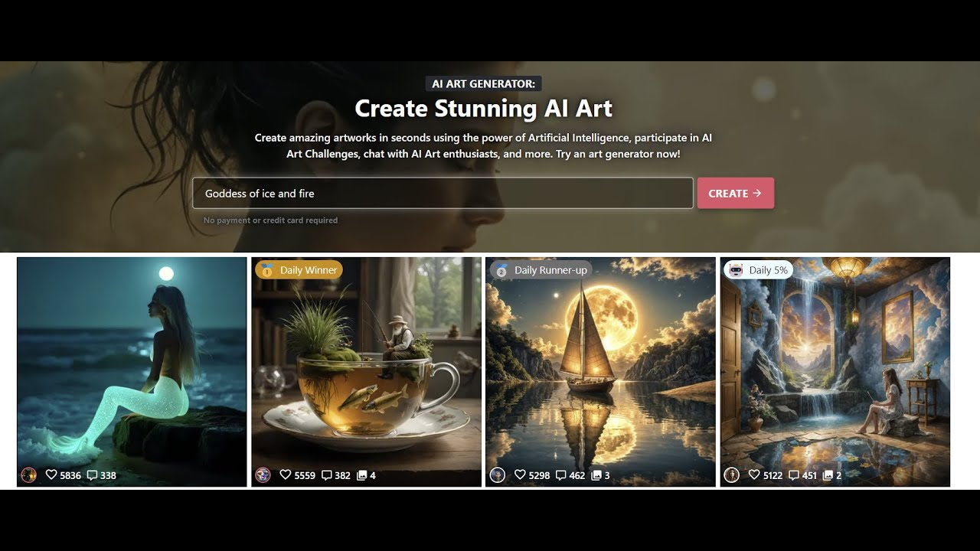Open comments on the mermaid image
Screen dimensions: 980x551
[x=92, y=474]
